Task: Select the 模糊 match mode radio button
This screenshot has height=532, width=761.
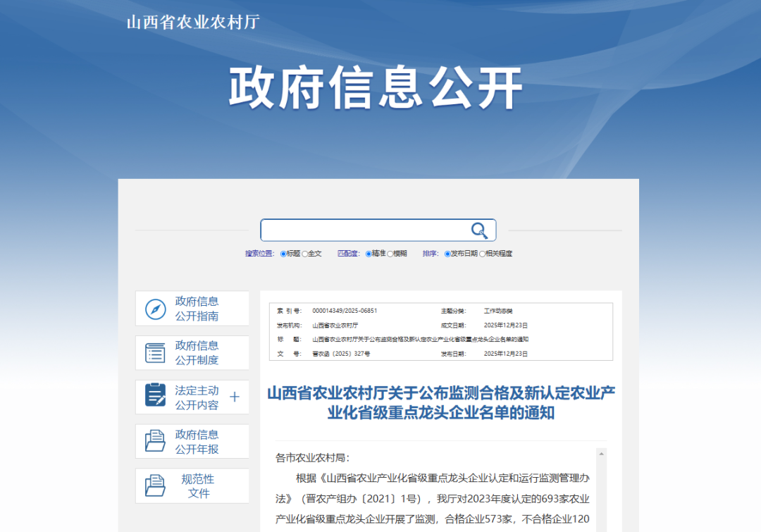Action: pyautogui.click(x=390, y=253)
